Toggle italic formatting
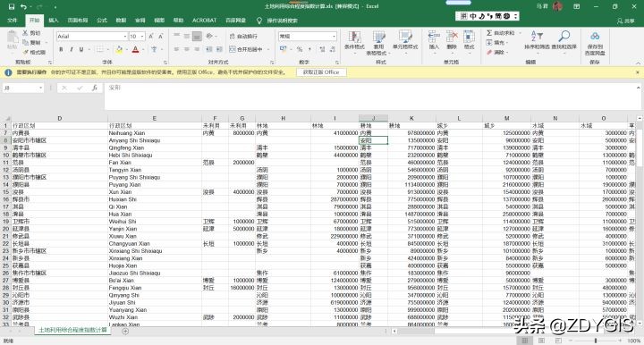Screen dimensions: 644x345 [x=71, y=49]
